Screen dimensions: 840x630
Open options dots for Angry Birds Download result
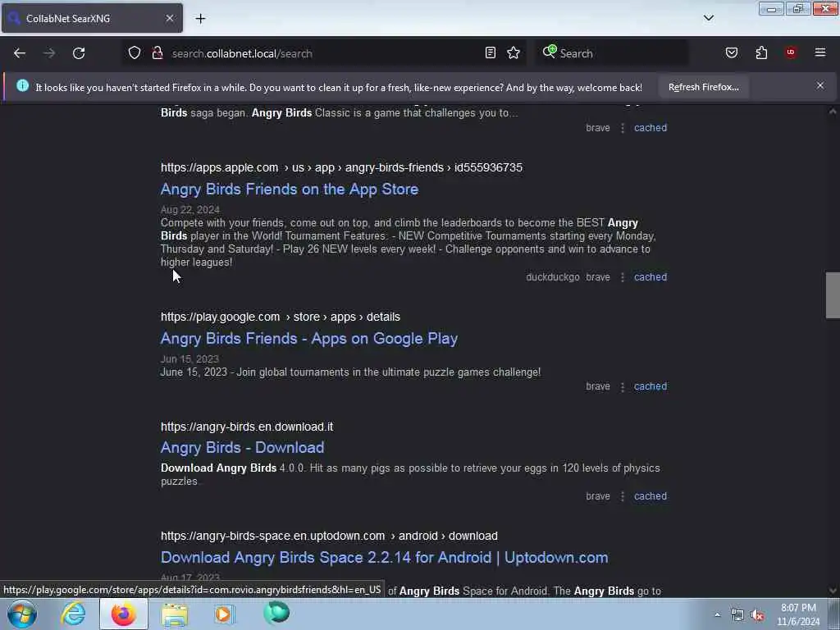(623, 496)
